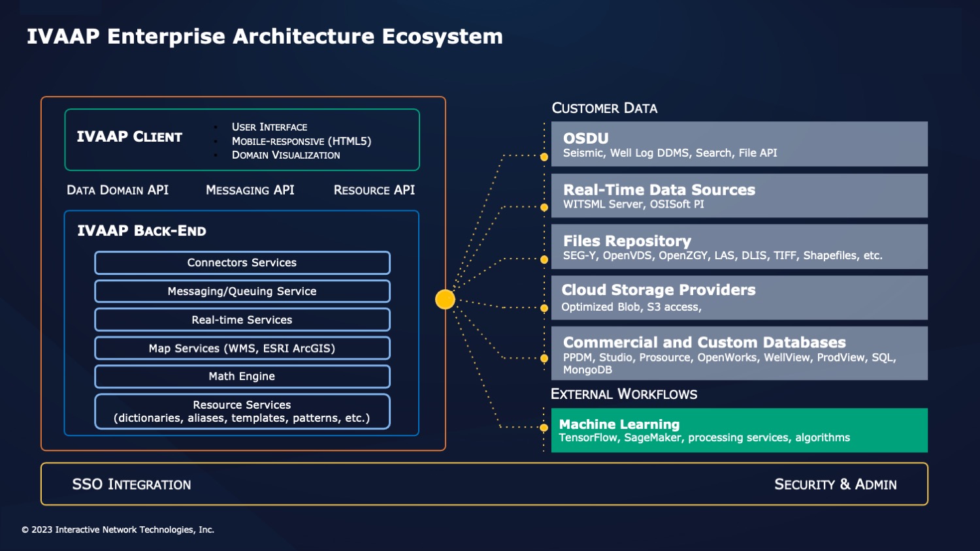Click the Messaging API label

click(250, 190)
